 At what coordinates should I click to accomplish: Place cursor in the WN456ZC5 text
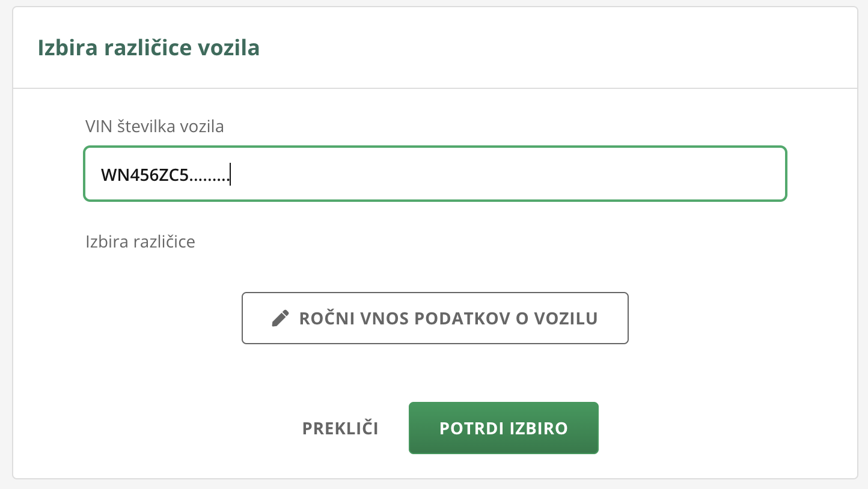coord(145,175)
